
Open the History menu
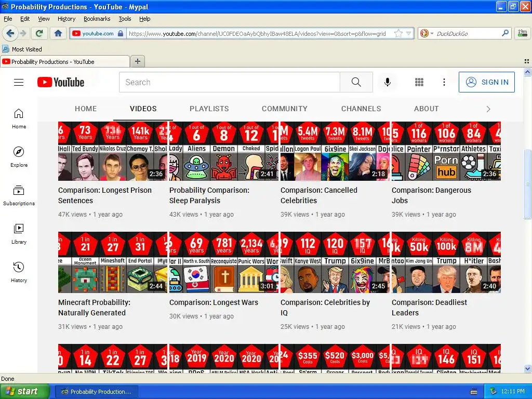pos(66,19)
